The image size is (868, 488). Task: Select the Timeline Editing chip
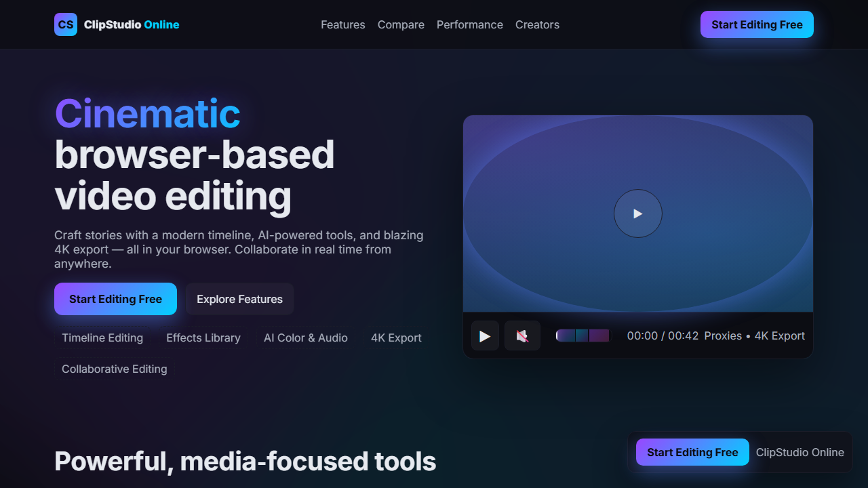tap(102, 338)
